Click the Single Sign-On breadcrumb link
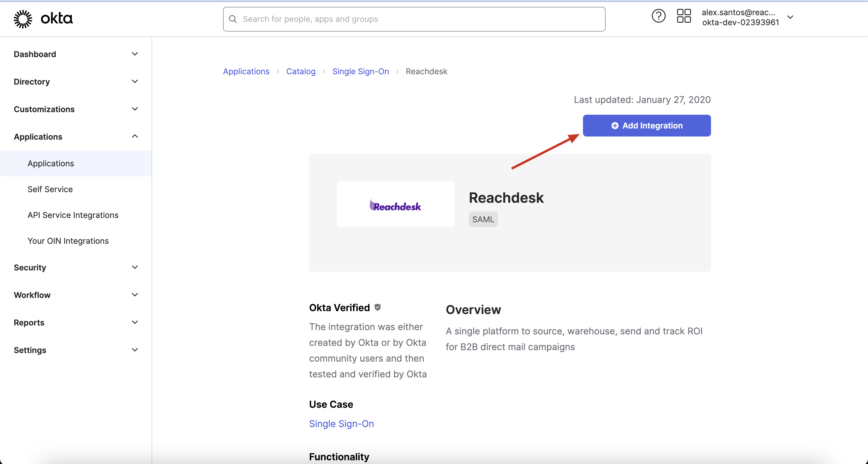 (360, 71)
